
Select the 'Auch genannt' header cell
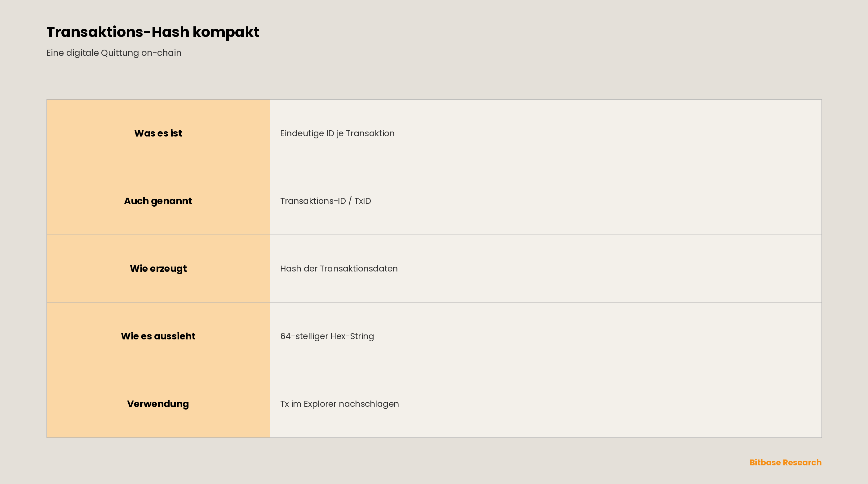pyautogui.click(x=158, y=201)
